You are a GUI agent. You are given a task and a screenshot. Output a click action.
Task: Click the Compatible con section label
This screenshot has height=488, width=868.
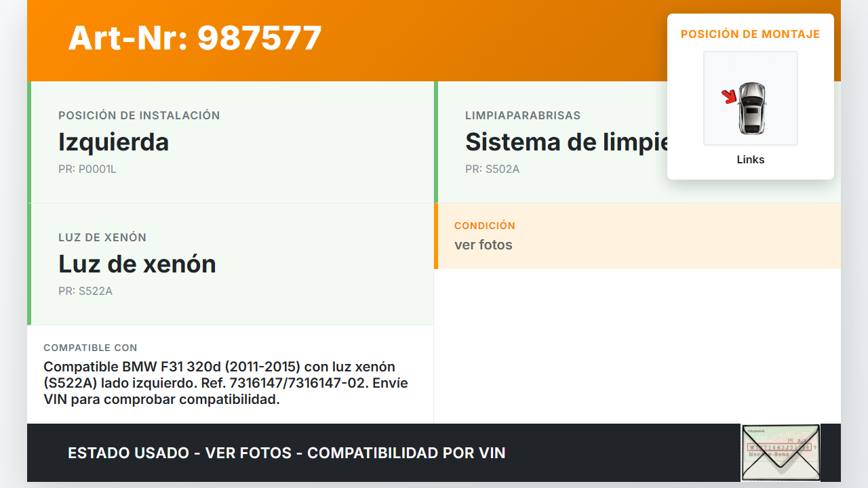click(90, 348)
